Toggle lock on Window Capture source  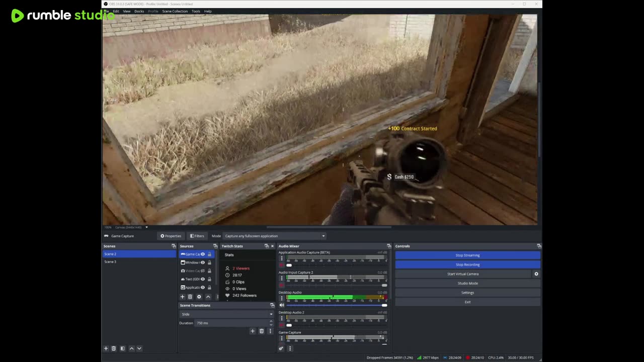(209, 262)
